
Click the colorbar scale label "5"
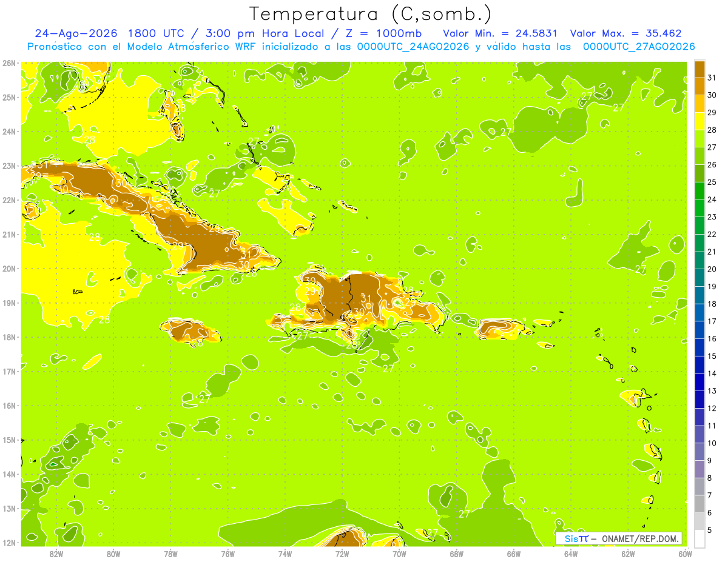710,530
